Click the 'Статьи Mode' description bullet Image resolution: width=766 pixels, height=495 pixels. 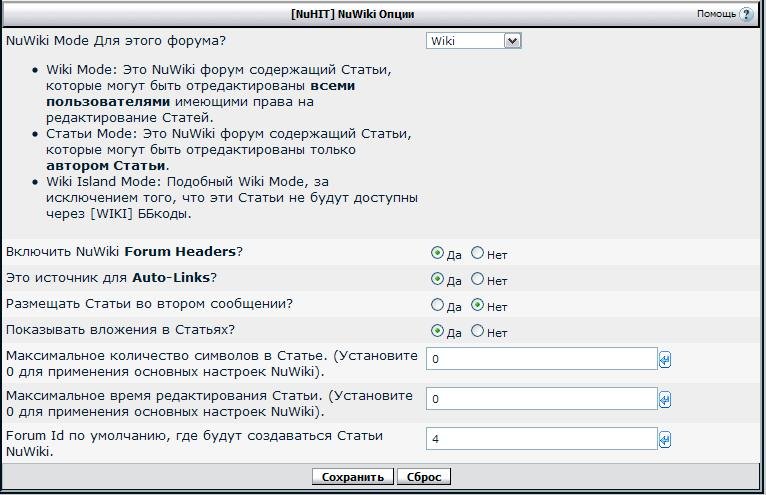229,150
